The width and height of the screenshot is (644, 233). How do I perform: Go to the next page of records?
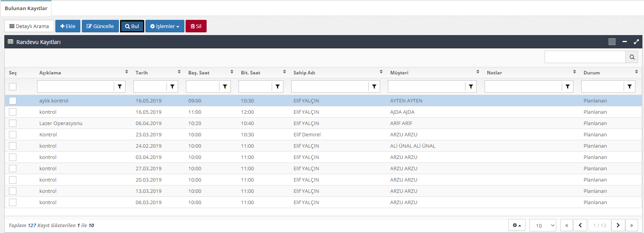618,225
